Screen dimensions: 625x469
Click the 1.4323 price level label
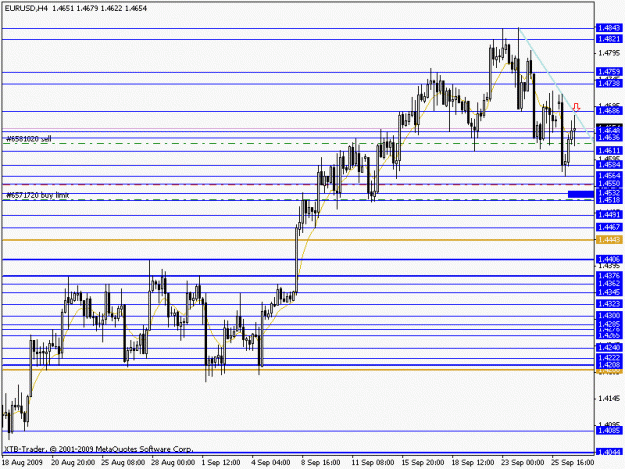click(x=609, y=304)
